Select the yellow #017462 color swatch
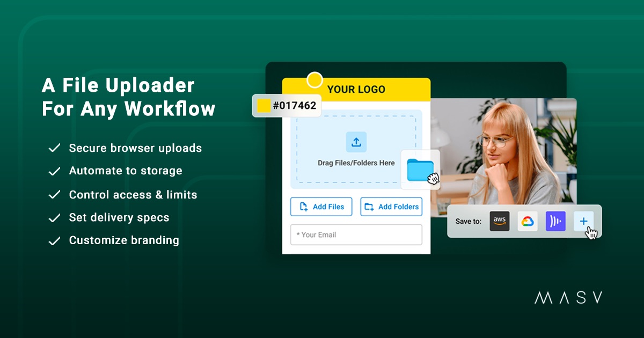Screen dimensions: 644x338 (262, 106)
